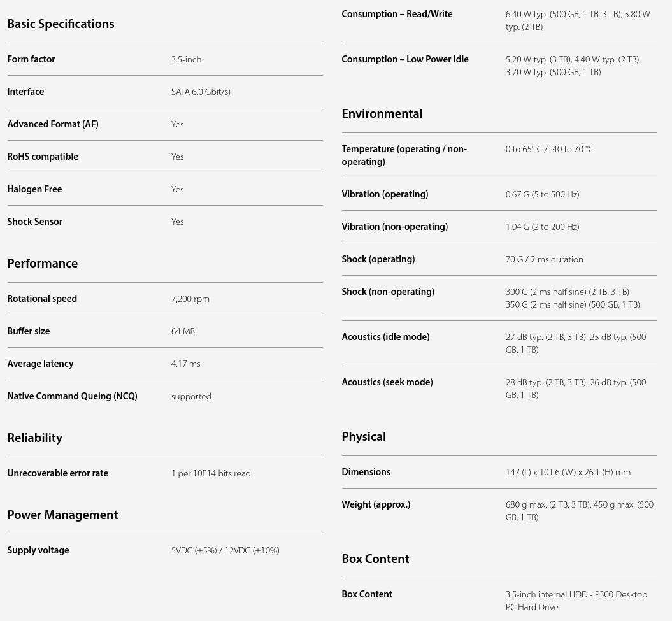672x621 pixels.
Task: Select the 7,200 rpm rotational speed value
Action: click(x=190, y=299)
